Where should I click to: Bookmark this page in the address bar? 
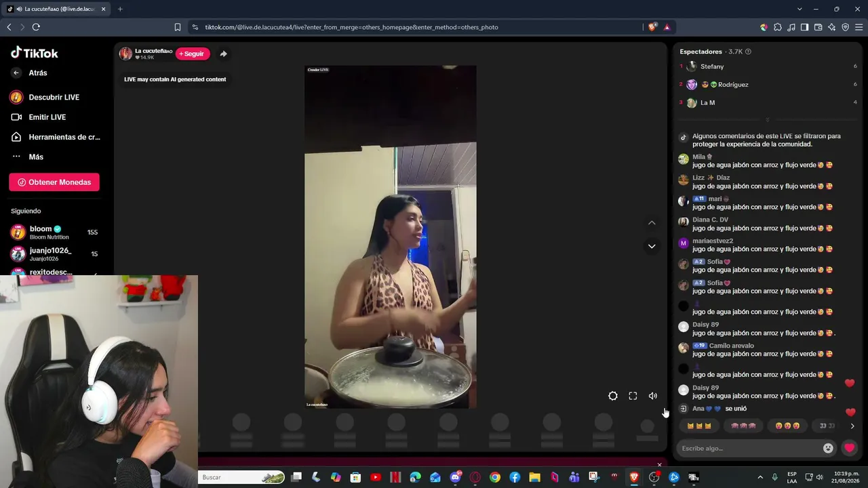178,27
